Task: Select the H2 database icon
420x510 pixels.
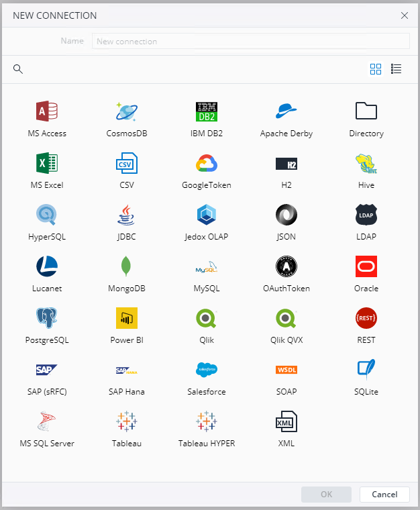Action: tap(286, 164)
